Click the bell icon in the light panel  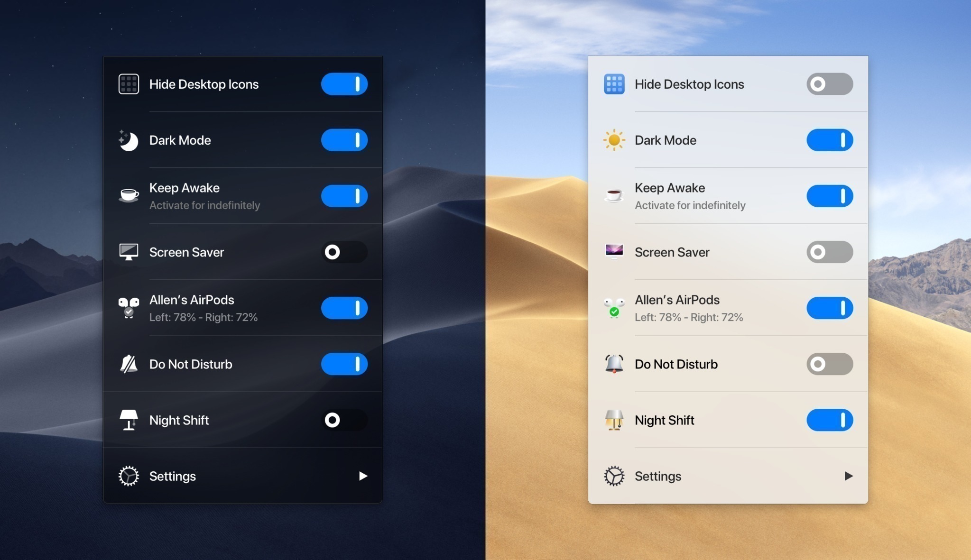(x=614, y=364)
